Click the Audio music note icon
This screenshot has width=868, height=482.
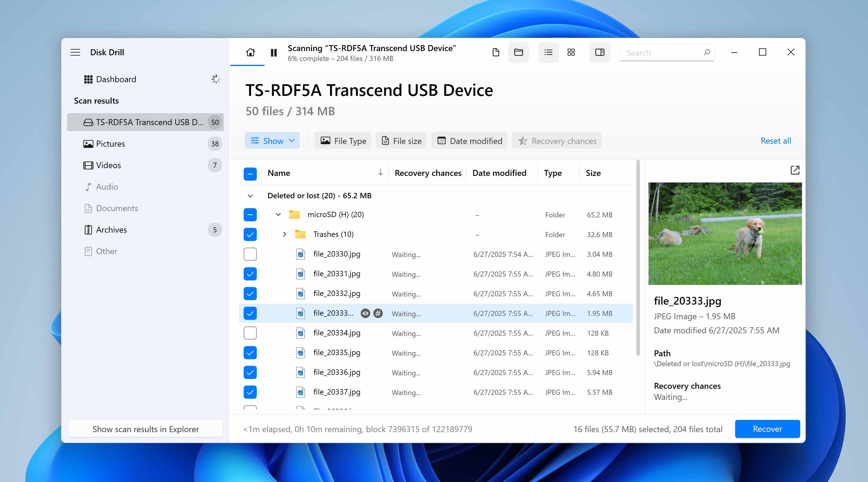coord(88,187)
